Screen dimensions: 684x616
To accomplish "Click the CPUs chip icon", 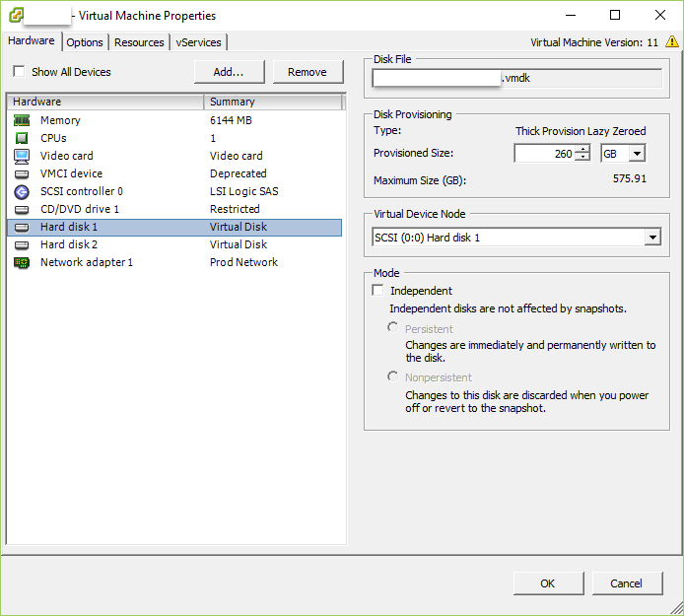I will [22, 138].
